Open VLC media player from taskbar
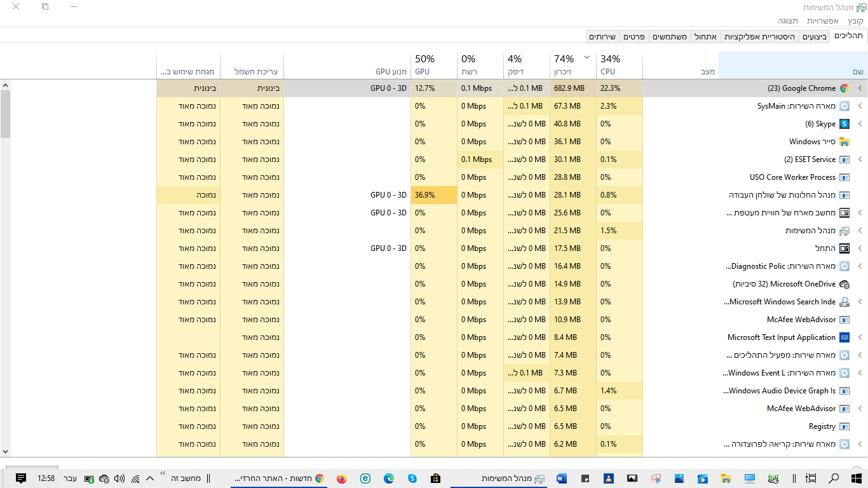 609,478
